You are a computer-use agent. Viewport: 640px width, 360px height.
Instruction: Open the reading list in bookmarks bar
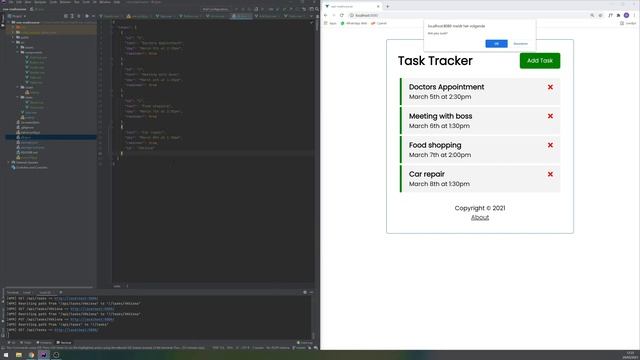tap(628, 23)
